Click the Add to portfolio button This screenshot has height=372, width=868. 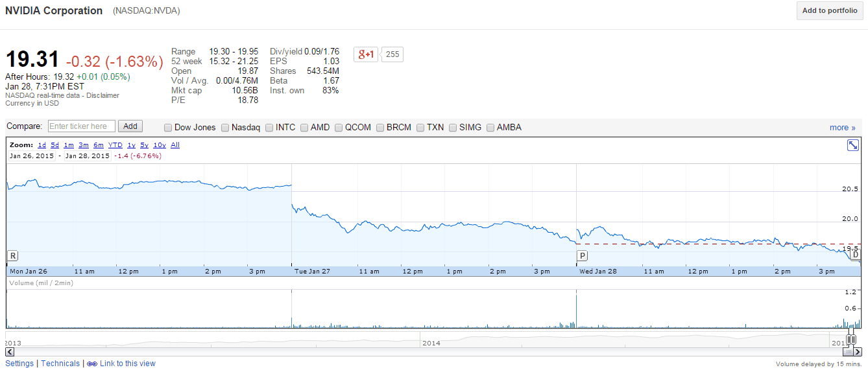[830, 10]
